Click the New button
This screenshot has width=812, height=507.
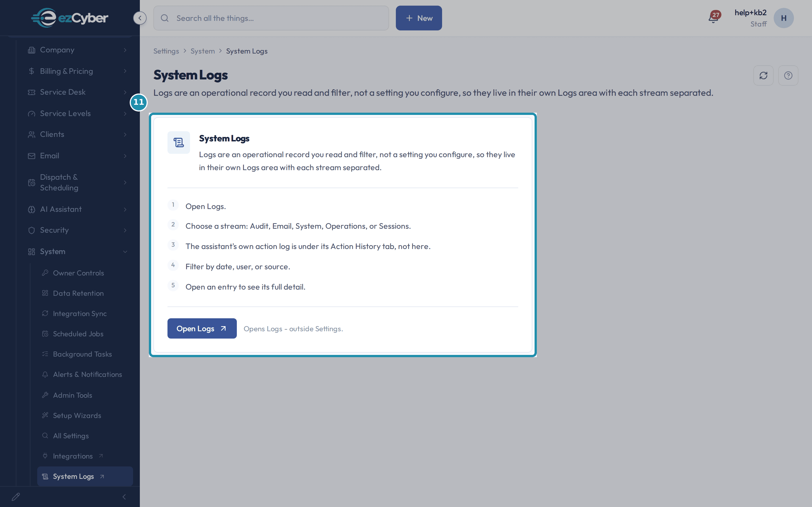tap(419, 18)
